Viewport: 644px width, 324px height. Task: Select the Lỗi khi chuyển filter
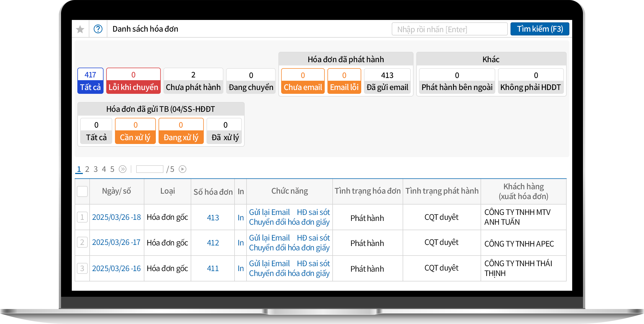click(133, 81)
